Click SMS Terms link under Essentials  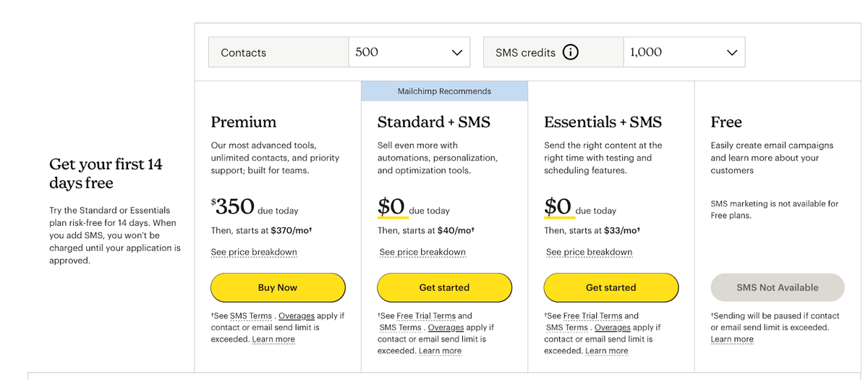tap(567, 327)
